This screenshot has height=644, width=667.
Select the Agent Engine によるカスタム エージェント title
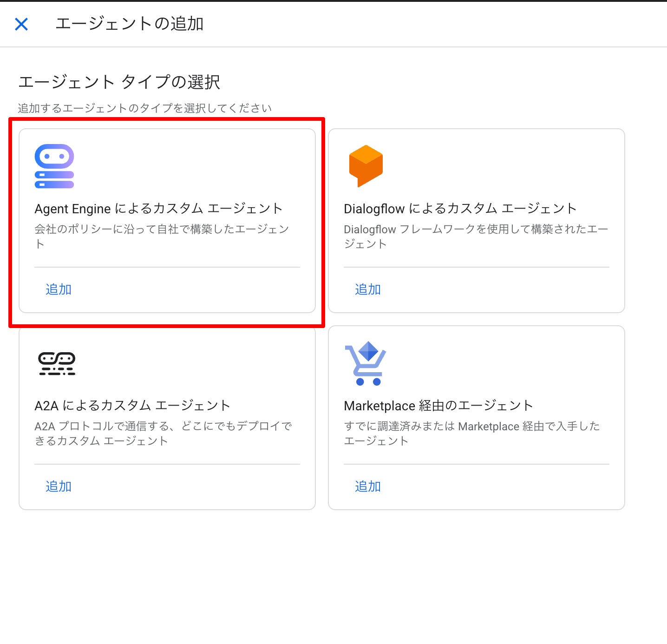click(158, 209)
